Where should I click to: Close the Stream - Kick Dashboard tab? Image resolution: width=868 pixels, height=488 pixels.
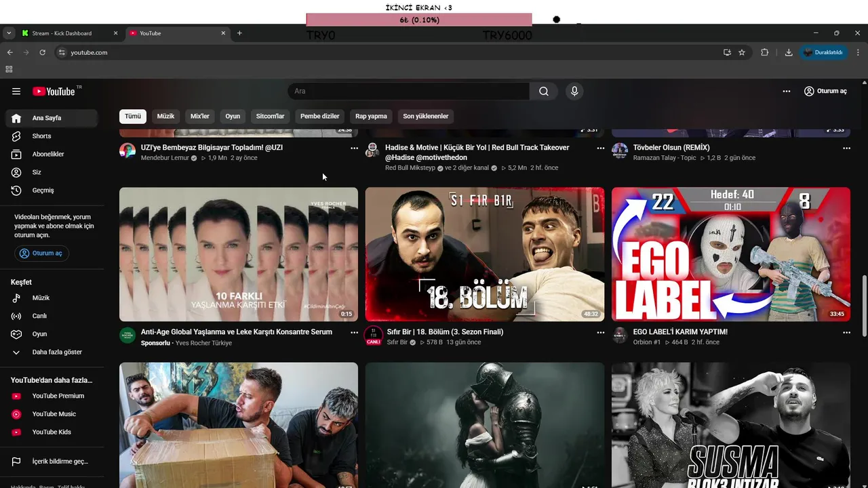point(115,33)
